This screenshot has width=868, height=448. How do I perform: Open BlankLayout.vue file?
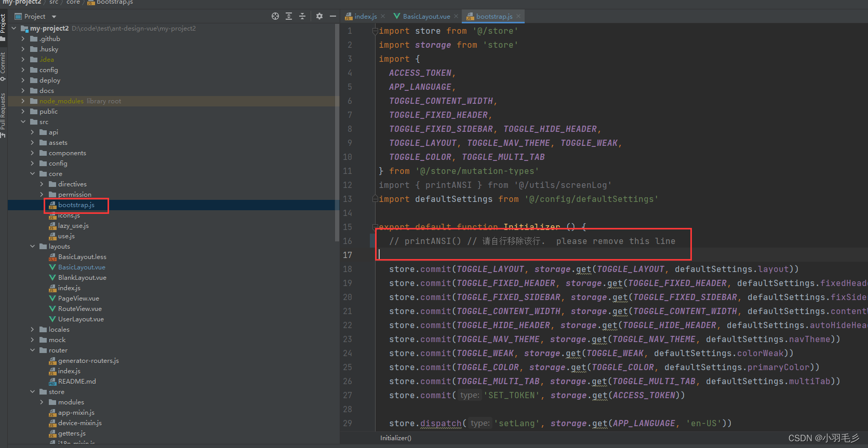[x=82, y=278]
